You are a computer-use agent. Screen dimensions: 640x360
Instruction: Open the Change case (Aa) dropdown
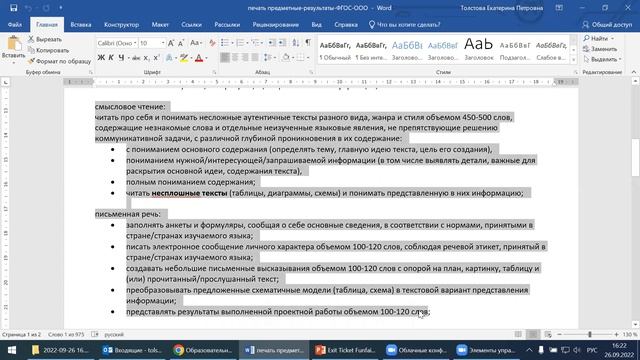(196, 43)
